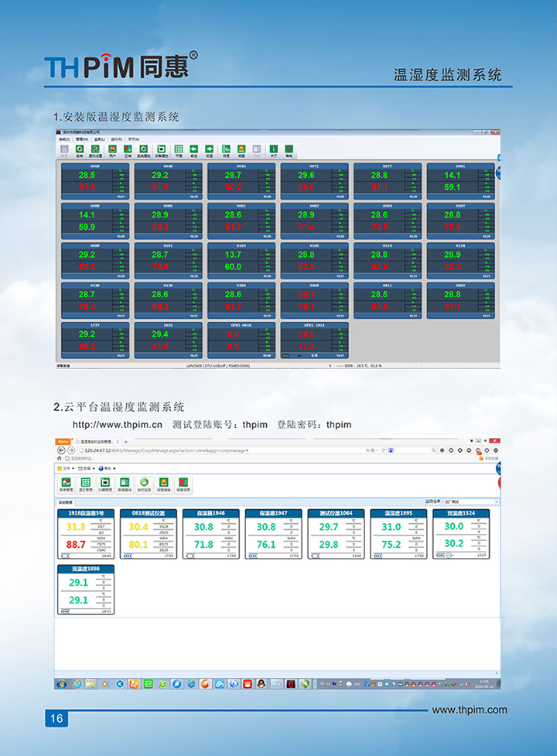Expand the 数据 dropdown menu in web page
557x756 pixels.
(87, 469)
